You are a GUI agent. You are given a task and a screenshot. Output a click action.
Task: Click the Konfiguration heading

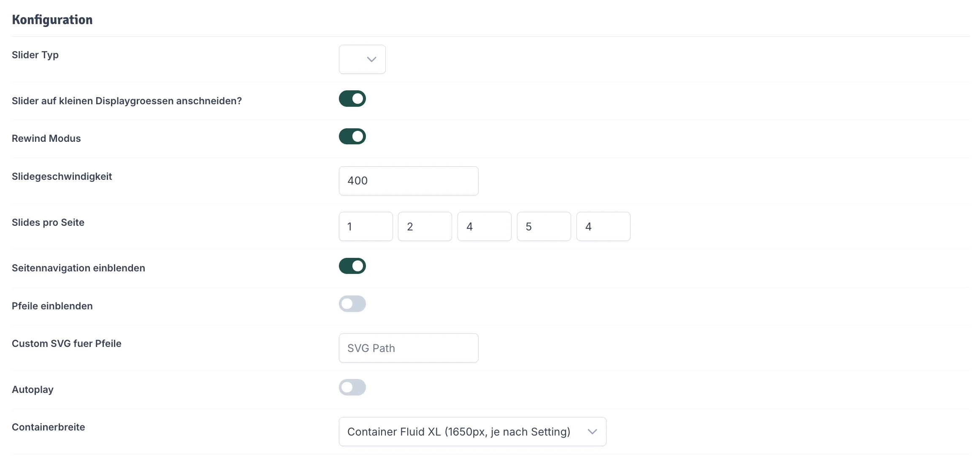coord(52,20)
